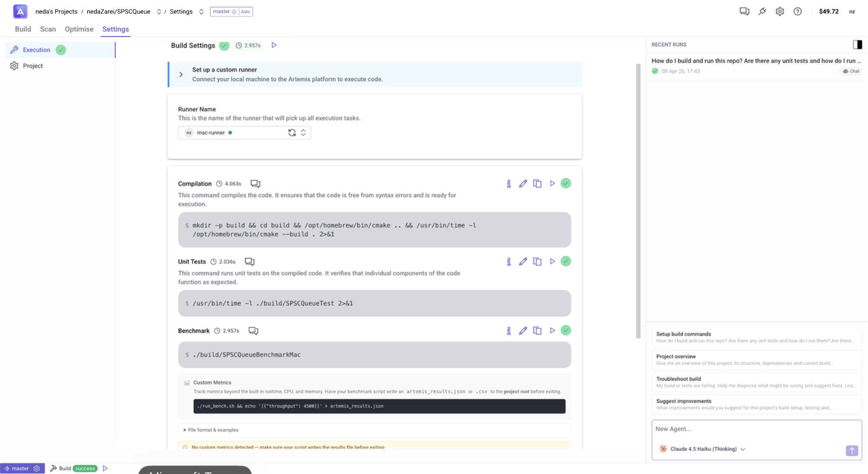
Task: Copy the Unit Tests command
Action: (537, 262)
